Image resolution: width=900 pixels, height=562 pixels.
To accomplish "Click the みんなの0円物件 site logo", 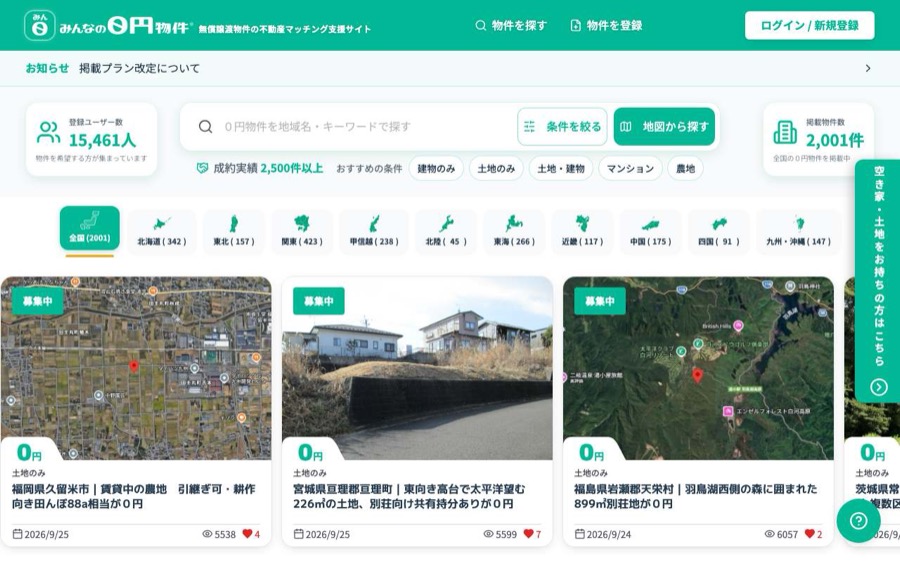I will (109, 26).
